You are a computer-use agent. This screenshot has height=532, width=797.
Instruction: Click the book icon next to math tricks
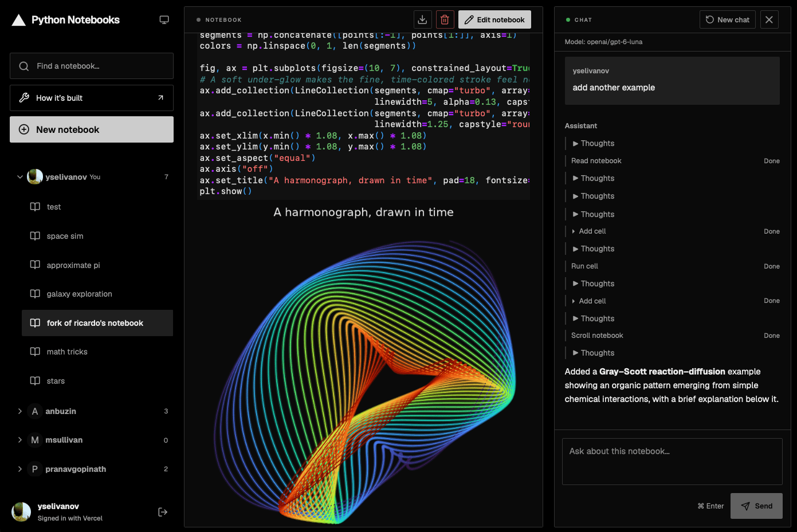(x=35, y=352)
